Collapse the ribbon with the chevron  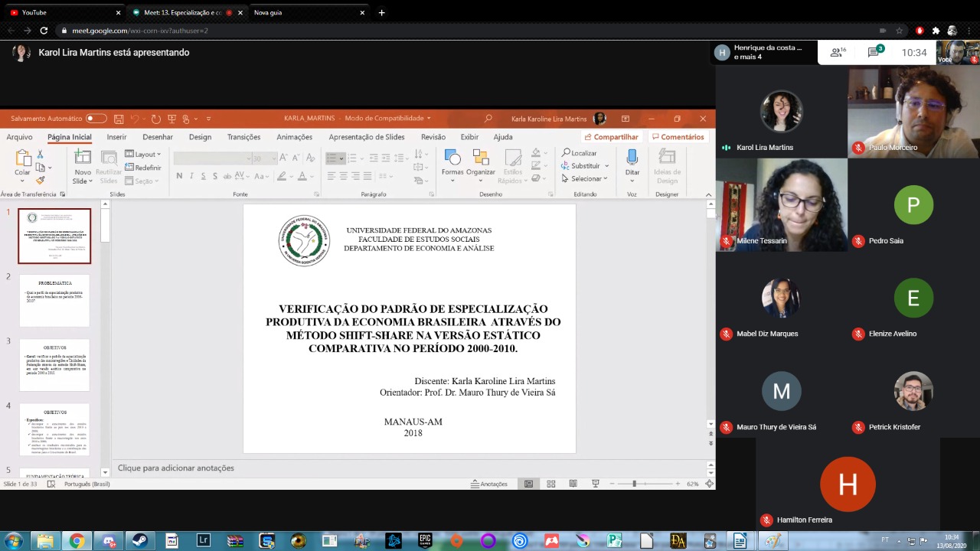pyautogui.click(x=709, y=194)
